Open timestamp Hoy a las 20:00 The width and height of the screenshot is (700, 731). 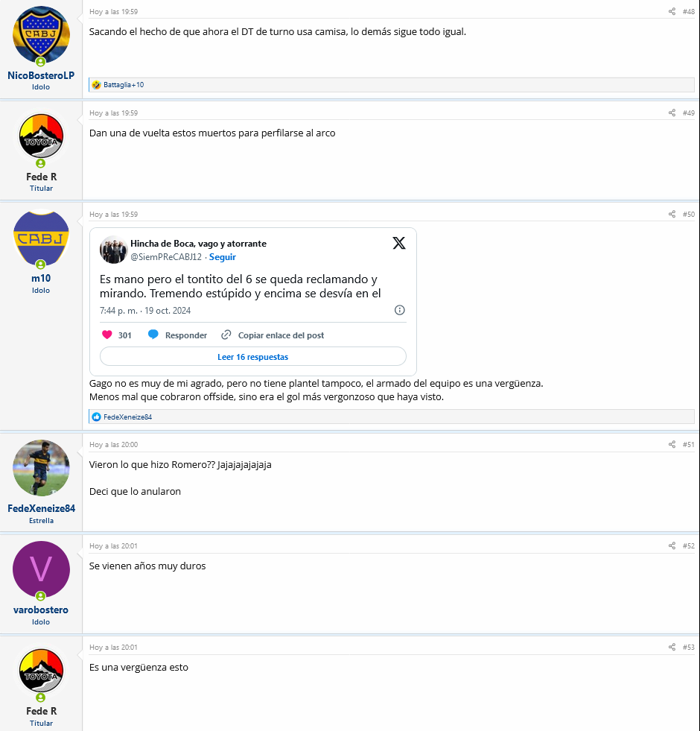(x=114, y=445)
